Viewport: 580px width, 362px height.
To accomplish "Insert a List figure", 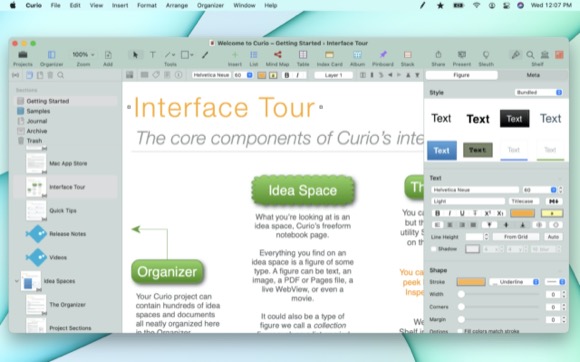I will point(253,55).
